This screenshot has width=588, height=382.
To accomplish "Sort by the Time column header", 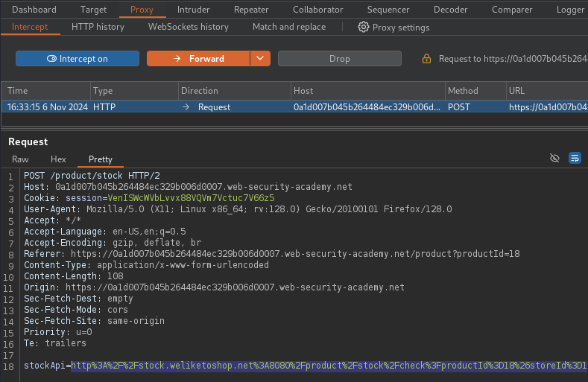I will [45, 91].
